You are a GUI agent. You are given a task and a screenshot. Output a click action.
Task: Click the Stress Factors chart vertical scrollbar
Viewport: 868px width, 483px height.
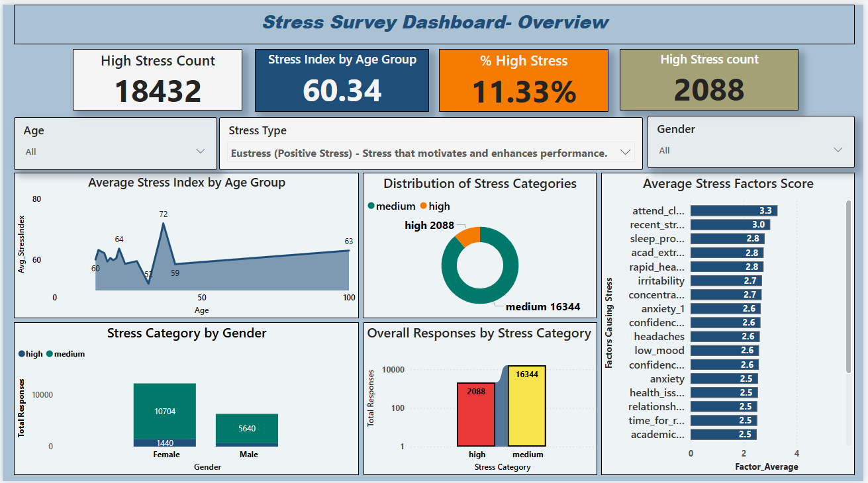click(848, 288)
